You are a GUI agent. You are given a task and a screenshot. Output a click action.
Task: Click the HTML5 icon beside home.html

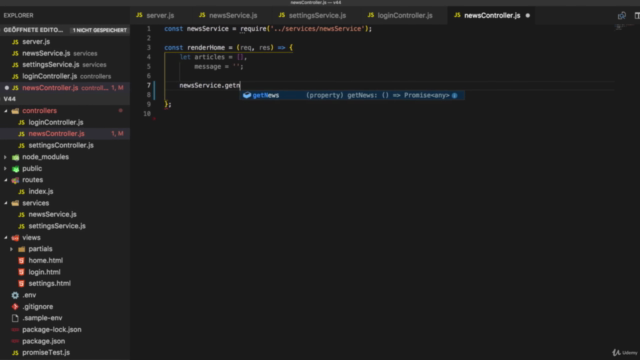point(21,260)
